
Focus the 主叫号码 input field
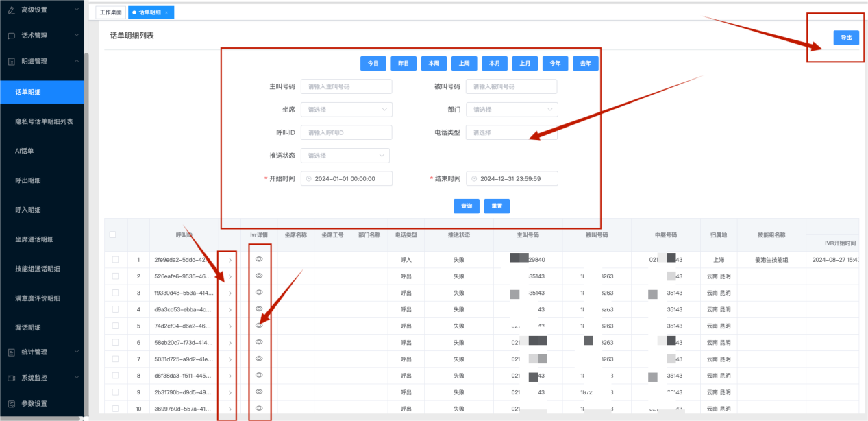[346, 86]
